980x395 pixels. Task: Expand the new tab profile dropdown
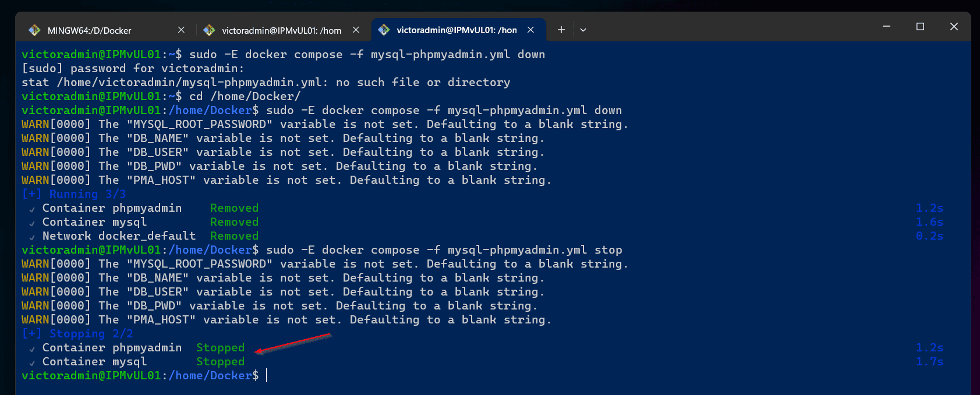point(583,30)
